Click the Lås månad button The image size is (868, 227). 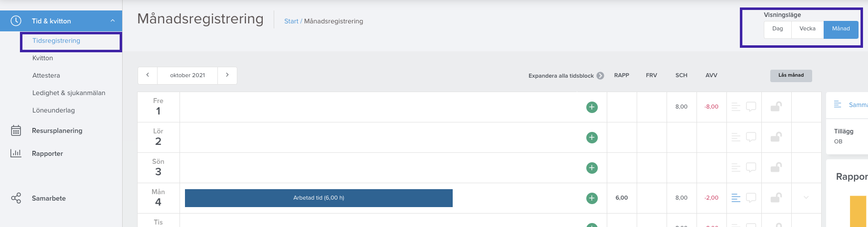point(791,75)
